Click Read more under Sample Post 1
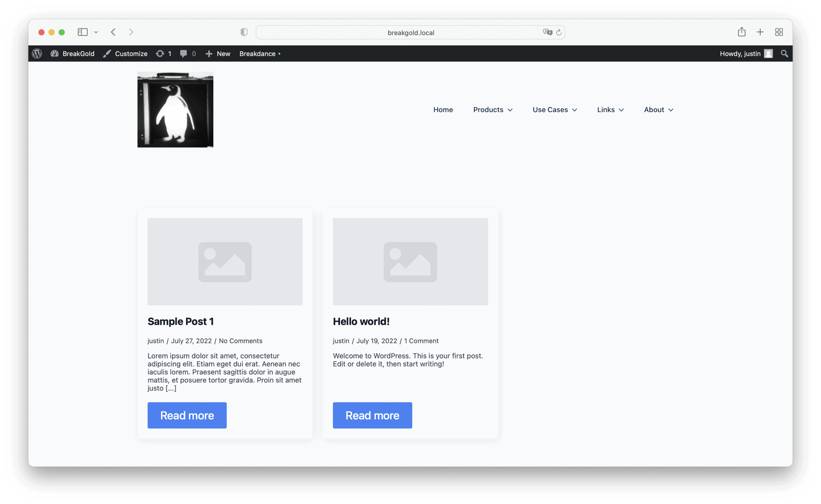 [187, 415]
